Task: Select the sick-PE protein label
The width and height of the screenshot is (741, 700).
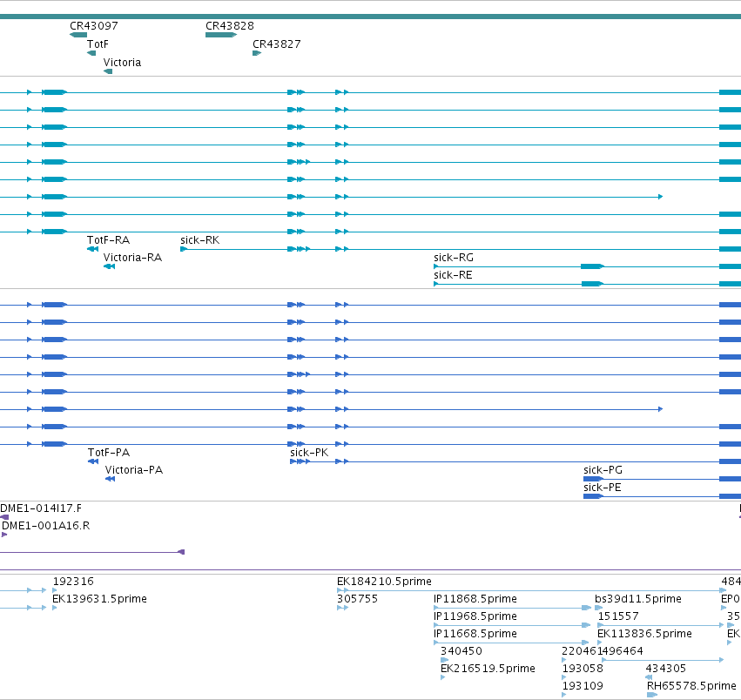Action: pyautogui.click(x=602, y=488)
